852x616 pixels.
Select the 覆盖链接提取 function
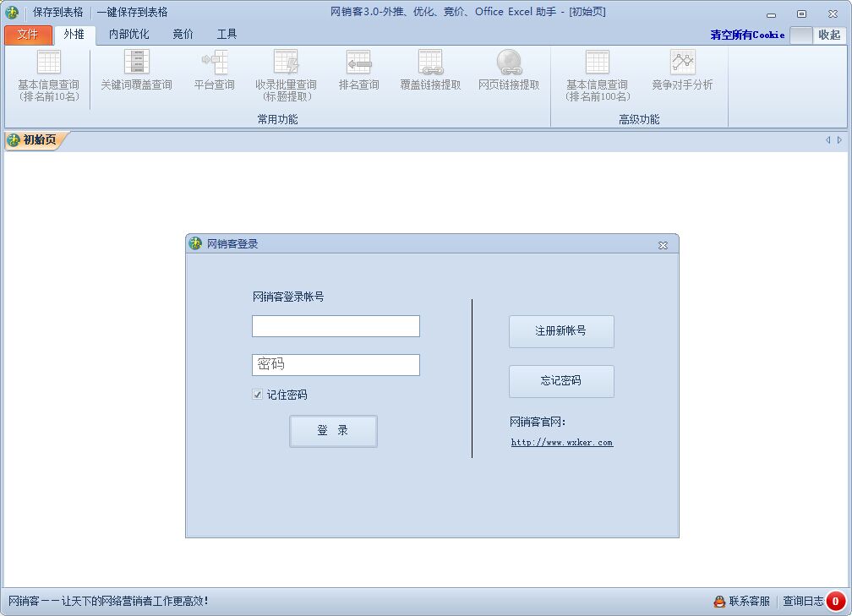point(429,74)
